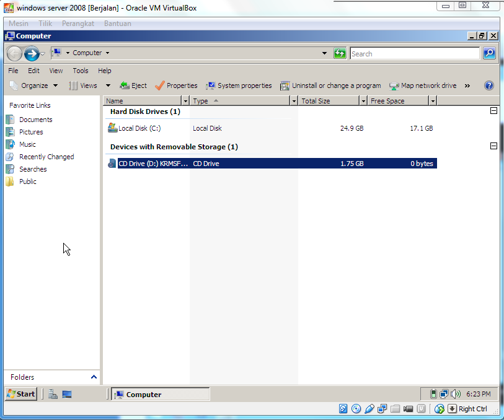Image resolution: width=504 pixels, height=420 pixels.
Task: Open Music icon in Favorite Links
Action: 10,144
